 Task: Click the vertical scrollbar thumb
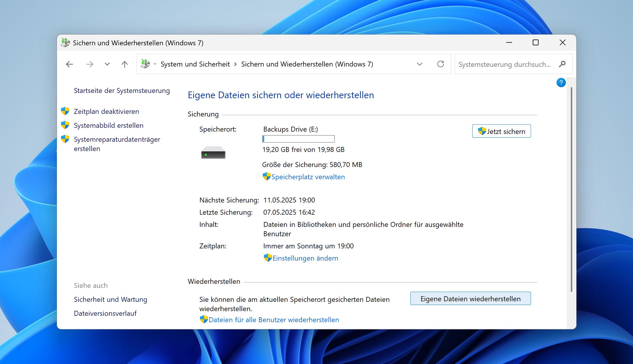pyautogui.click(x=571, y=189)
